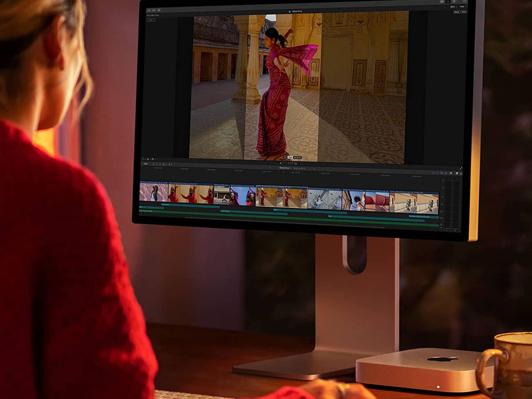The image size is (532, 399).
Task: Click the 1:17:16 timecode display
Action: (x=292, y=163)
